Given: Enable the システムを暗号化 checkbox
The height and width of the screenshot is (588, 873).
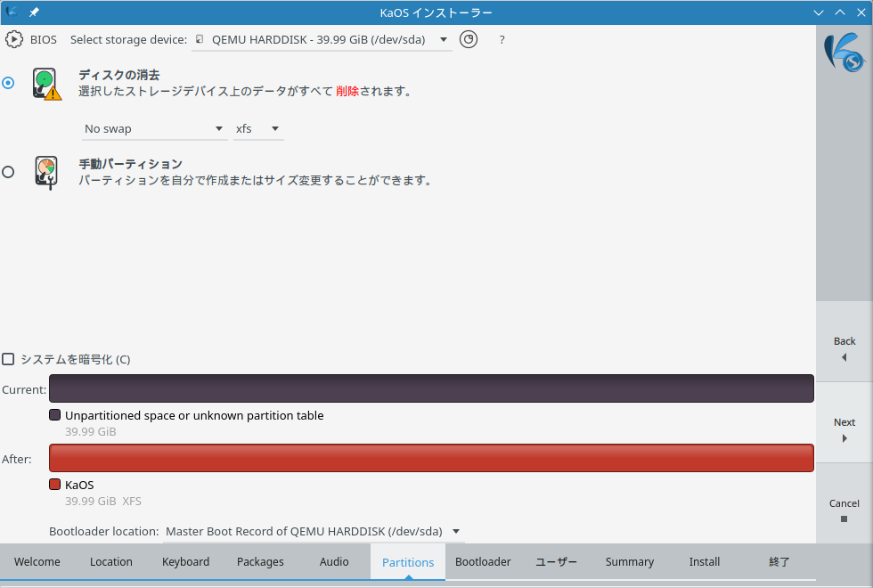Looking at the screenshot, I should pos(8,359).
